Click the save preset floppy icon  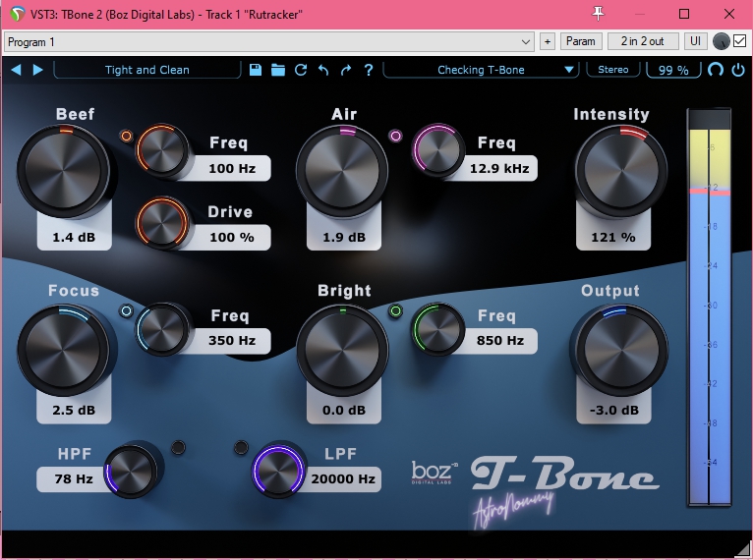click(256, 70)
